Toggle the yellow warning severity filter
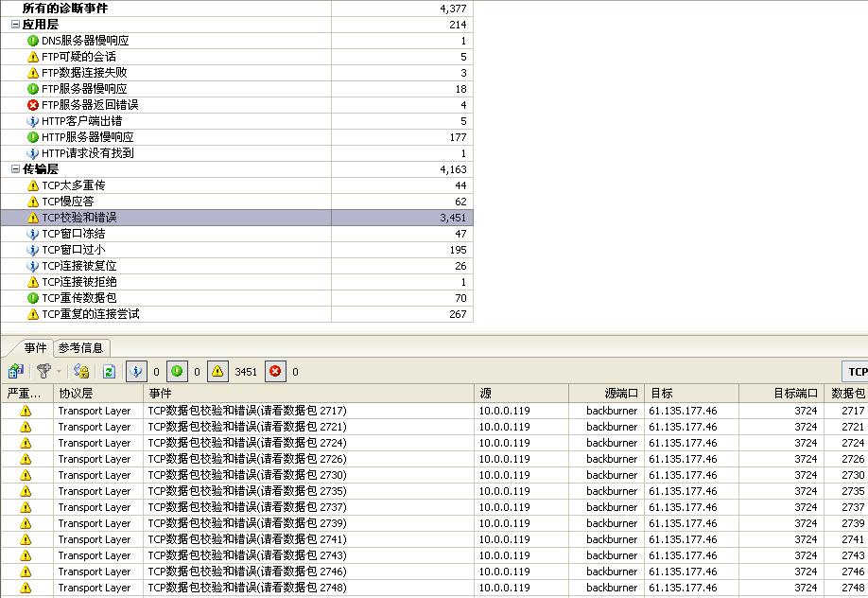 click(217, 372)
